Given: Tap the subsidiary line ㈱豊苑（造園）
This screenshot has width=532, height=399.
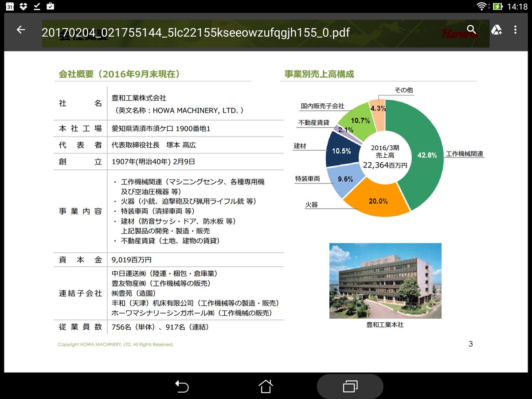Looking at the screenshot, I should click(134, 293).
